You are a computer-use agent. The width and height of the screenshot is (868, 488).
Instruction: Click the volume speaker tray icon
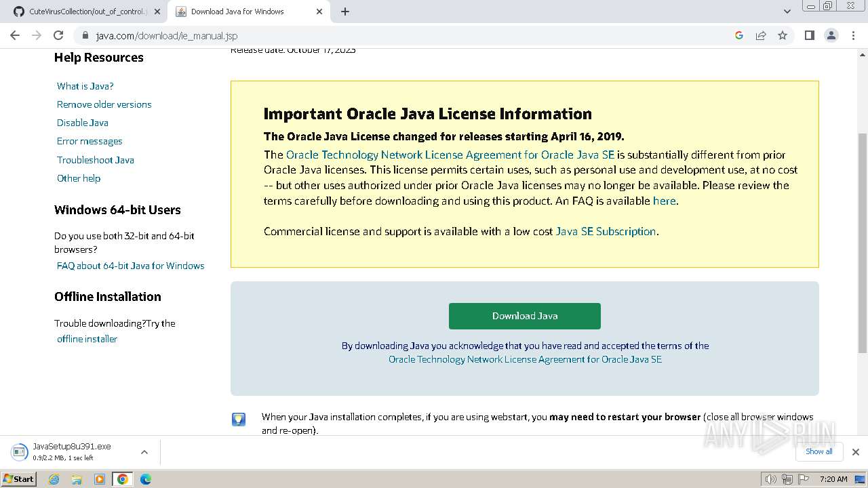click(x=770, y=479)
